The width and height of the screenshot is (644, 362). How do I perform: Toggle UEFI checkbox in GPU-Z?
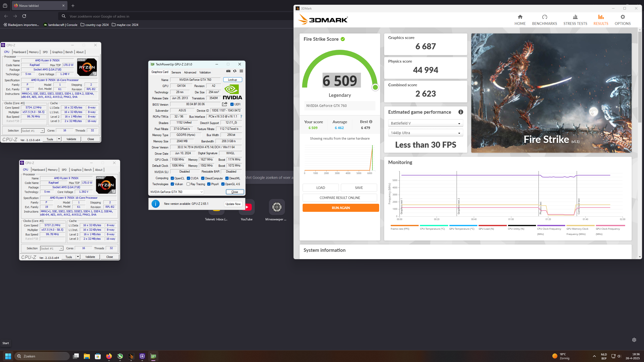pyautogui.click(x=232, y=104)
